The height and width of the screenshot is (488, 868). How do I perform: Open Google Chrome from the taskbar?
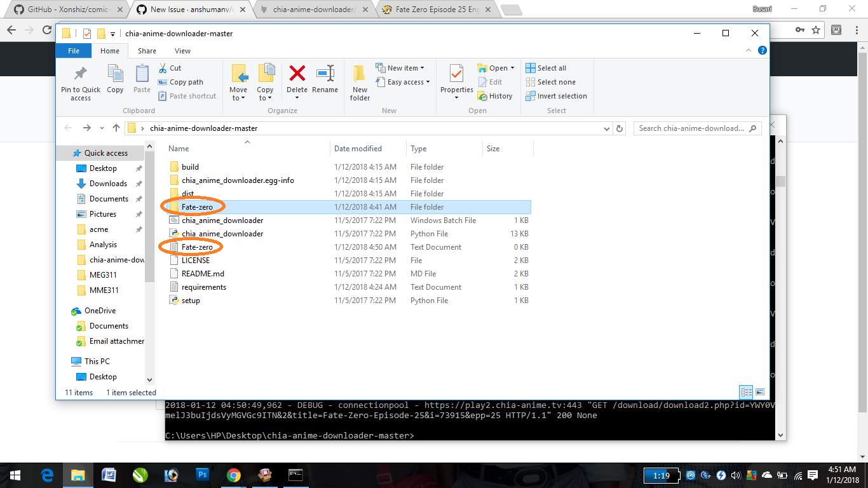point(234,475)
